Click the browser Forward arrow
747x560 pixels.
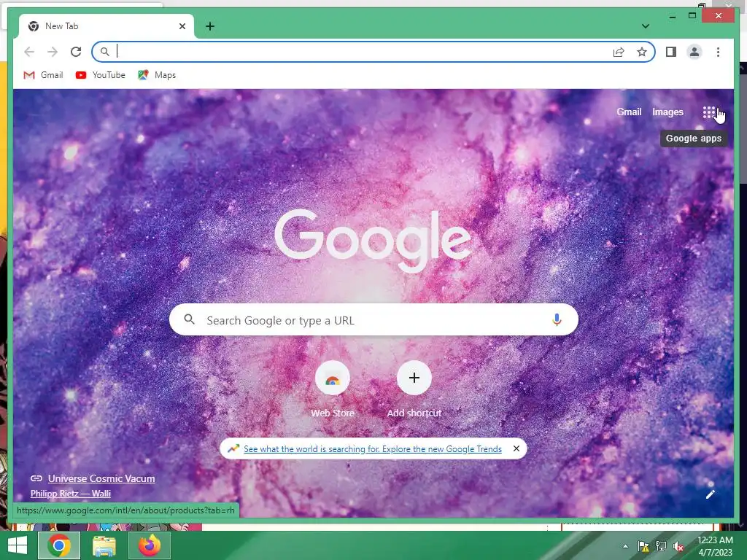[x=53, y=52]
